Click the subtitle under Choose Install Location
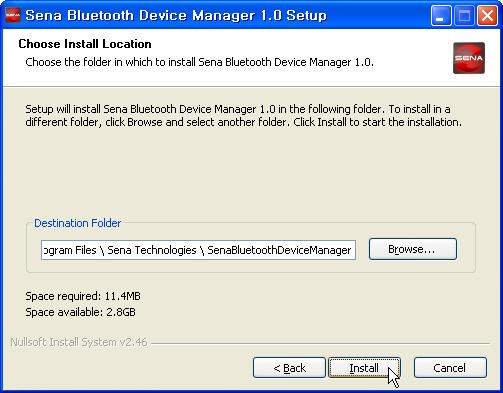This screenshot has width=503, height=393. pyautogui.click(x=199, y=62)
